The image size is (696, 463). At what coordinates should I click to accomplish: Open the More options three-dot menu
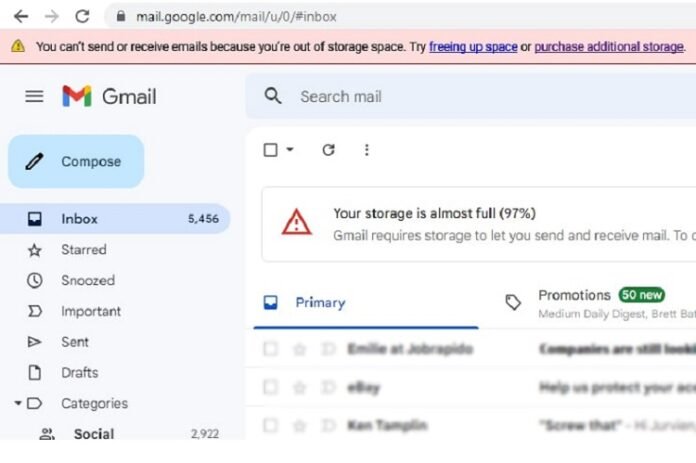click(x=367, y=150)
